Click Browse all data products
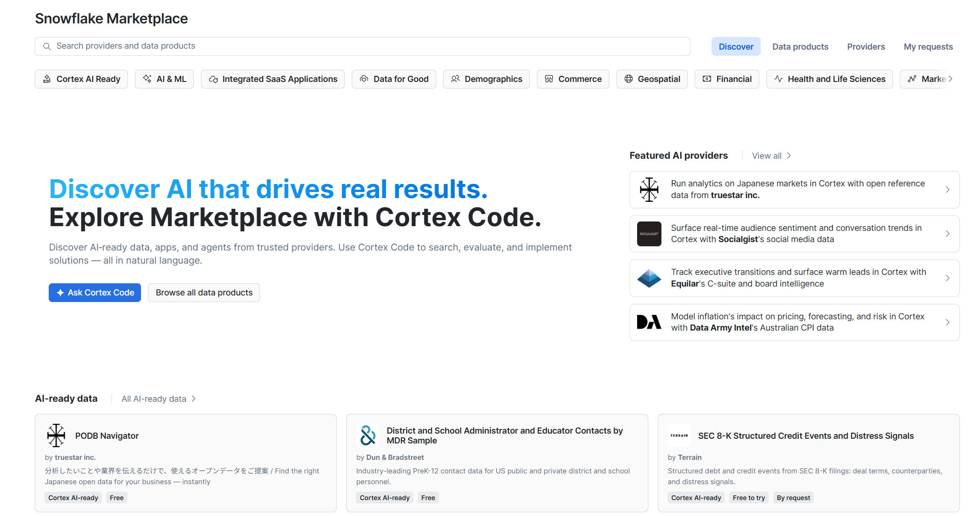 pyautogui.click(x=204, y=293)
